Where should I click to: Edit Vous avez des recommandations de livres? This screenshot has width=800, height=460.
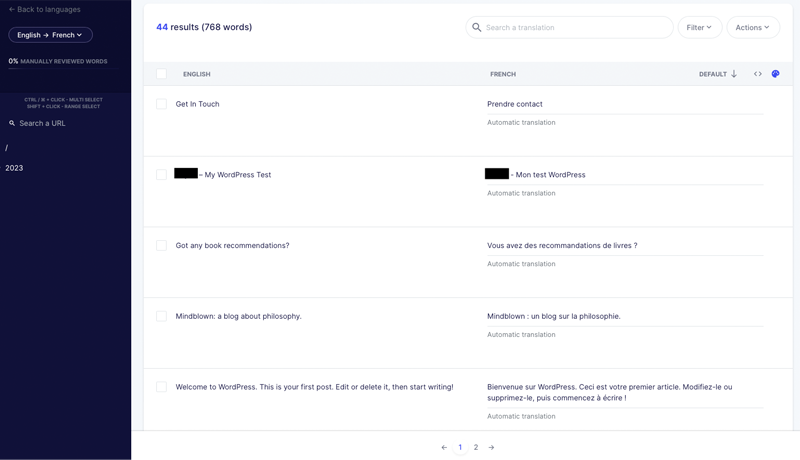[562, 245]
